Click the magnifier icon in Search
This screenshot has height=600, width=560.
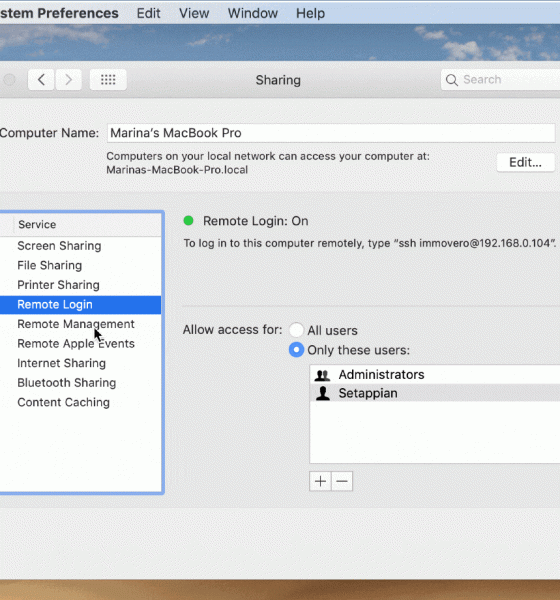coord(452,80)
